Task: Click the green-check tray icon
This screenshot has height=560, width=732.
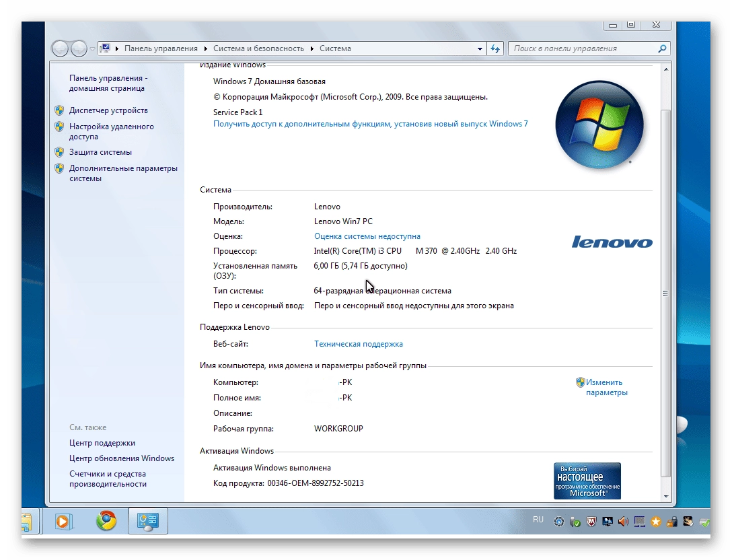Action: [704, 522]
